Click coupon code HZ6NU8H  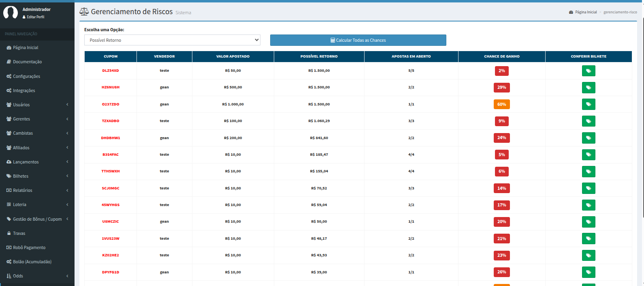tap(111, 87)
